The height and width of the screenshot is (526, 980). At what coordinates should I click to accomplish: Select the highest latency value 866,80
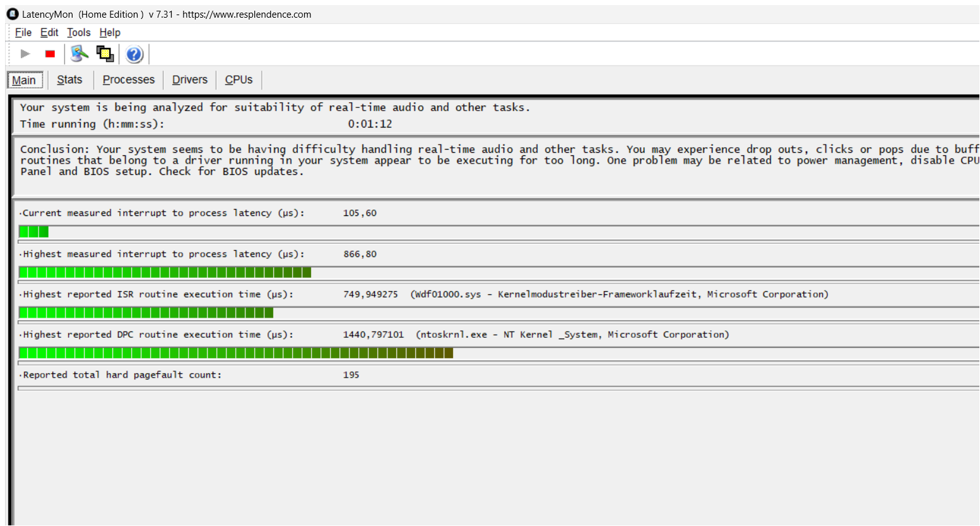(360, 254)
